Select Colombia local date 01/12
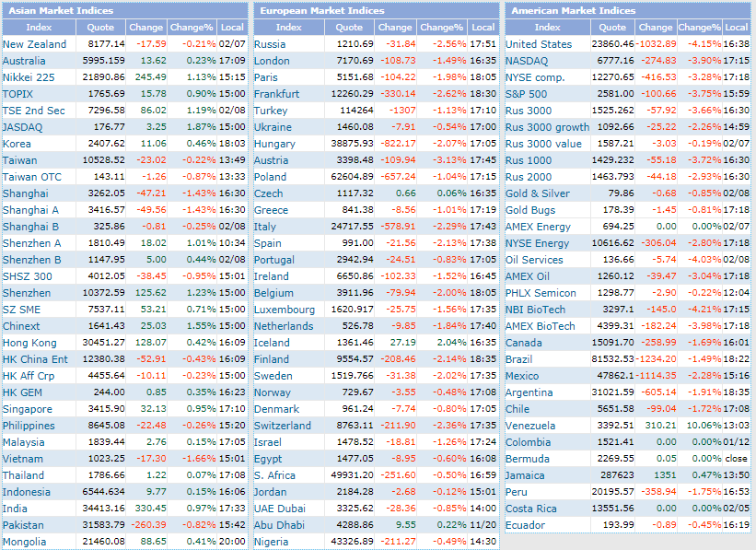 click(737, 442)
